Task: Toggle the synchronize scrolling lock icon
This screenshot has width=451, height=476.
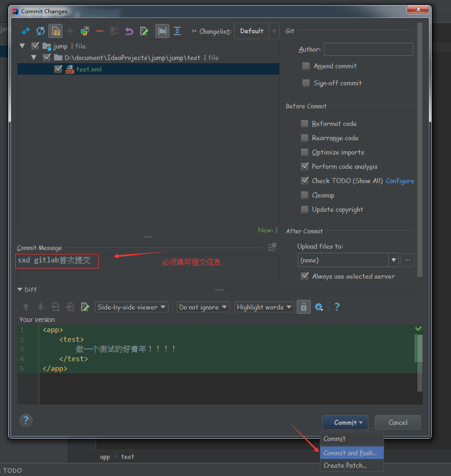Action: coord(304,307)
